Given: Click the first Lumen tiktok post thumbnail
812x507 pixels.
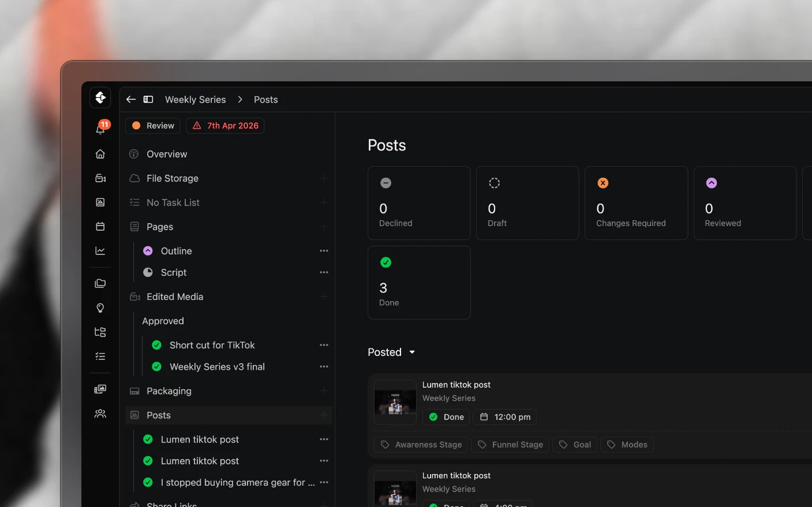Looking at the screenshot, I should [395, 402].
